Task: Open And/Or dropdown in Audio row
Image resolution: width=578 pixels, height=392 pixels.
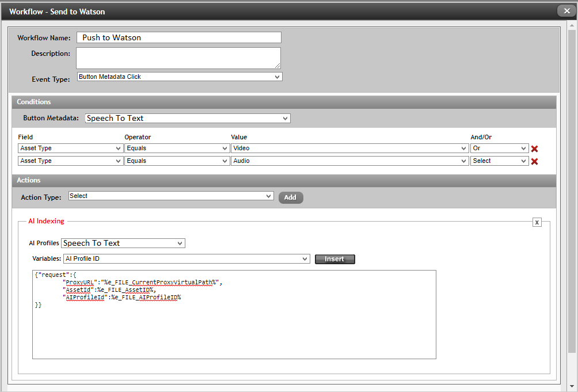Action: coord(500,161)
